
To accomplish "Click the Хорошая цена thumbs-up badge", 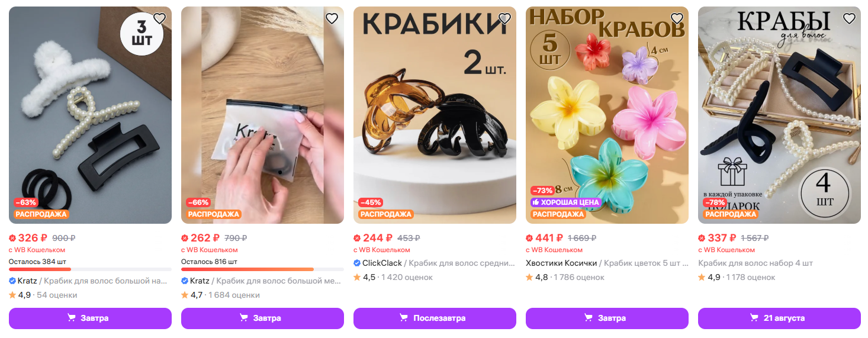I will [x=565, y=202].
